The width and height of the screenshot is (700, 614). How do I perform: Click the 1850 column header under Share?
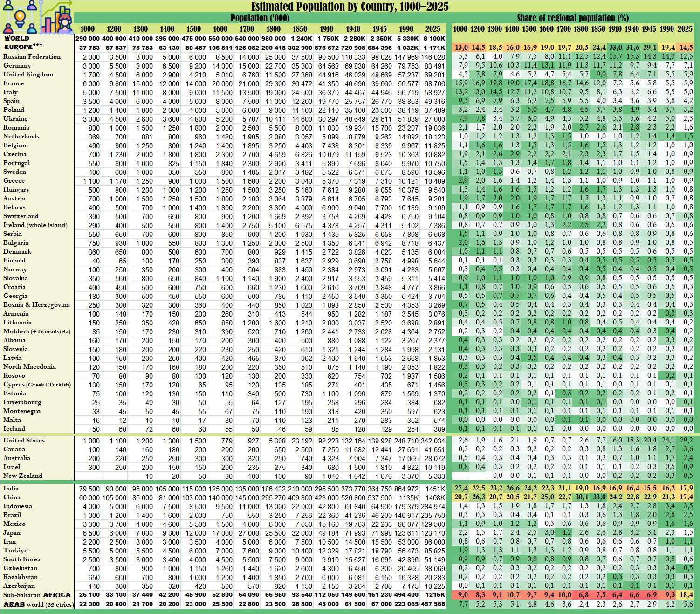(598, 29)
